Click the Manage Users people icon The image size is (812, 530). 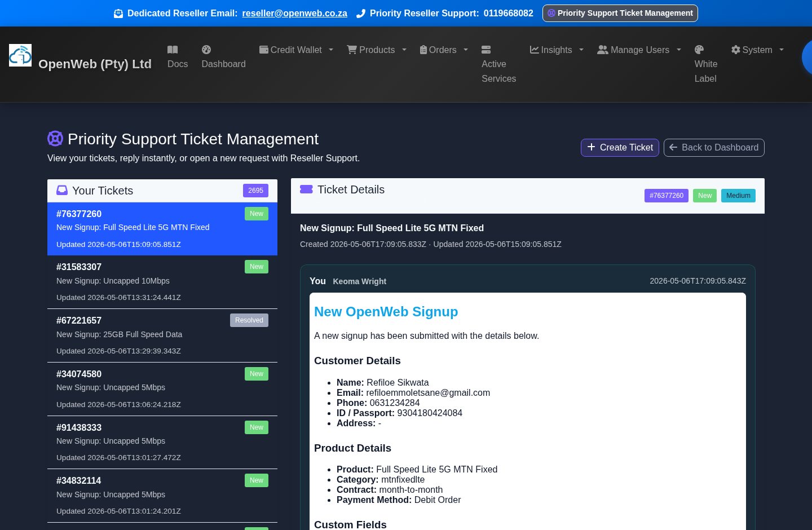pyautogui.click(x=603, y=50)
